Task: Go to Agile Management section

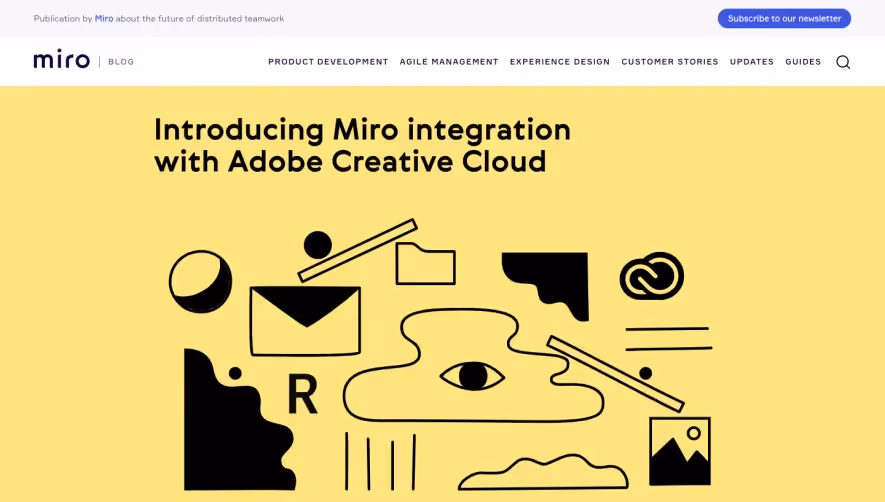Action: coord(449,62)
